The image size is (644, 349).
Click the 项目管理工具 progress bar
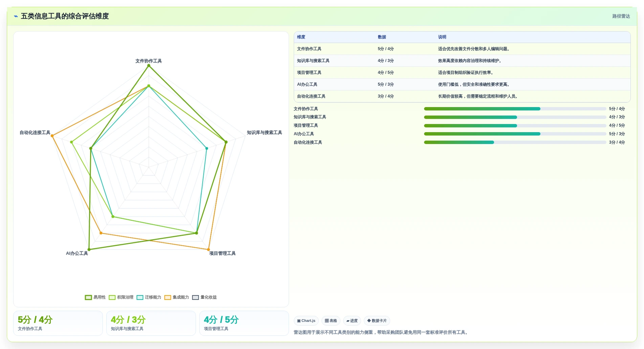pyautogui.click(x=515, y=126)
